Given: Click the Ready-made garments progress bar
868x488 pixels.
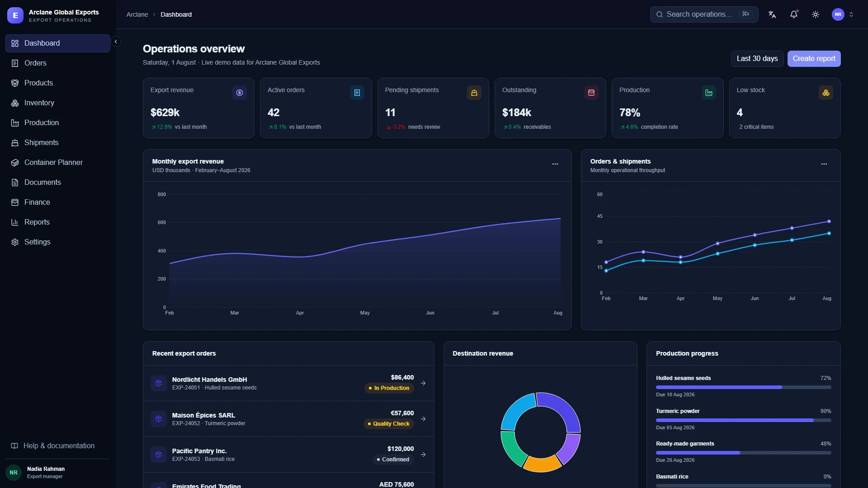Looking at the screenshot, I should click(x=744, y=453).
